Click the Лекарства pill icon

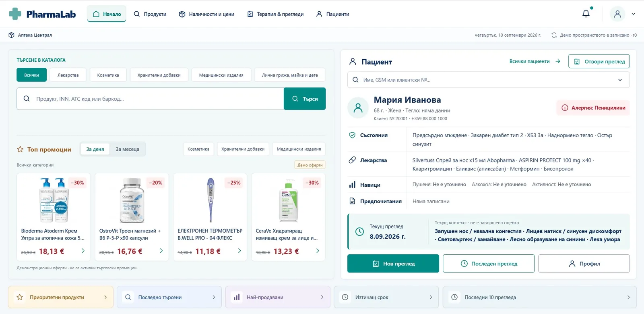coord(352,160)
